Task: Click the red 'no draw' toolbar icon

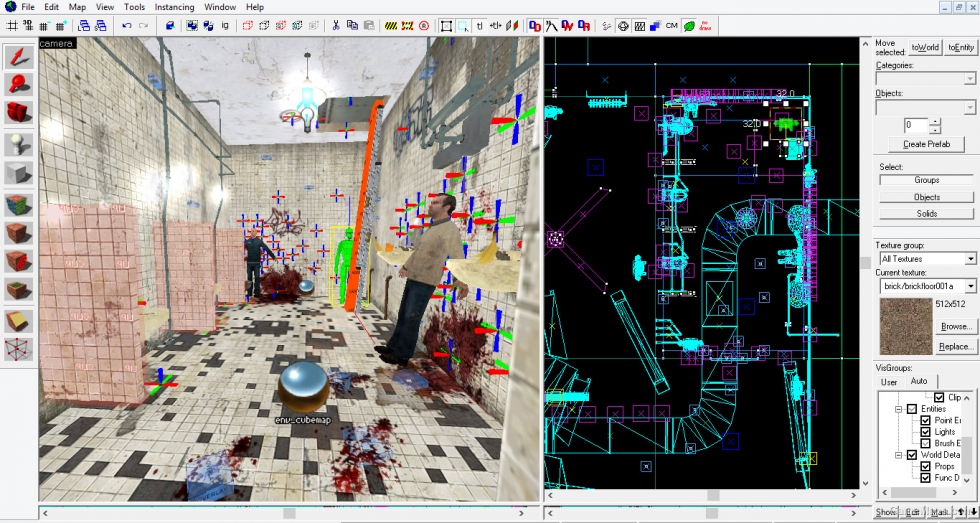Action: tap(706, 26)
